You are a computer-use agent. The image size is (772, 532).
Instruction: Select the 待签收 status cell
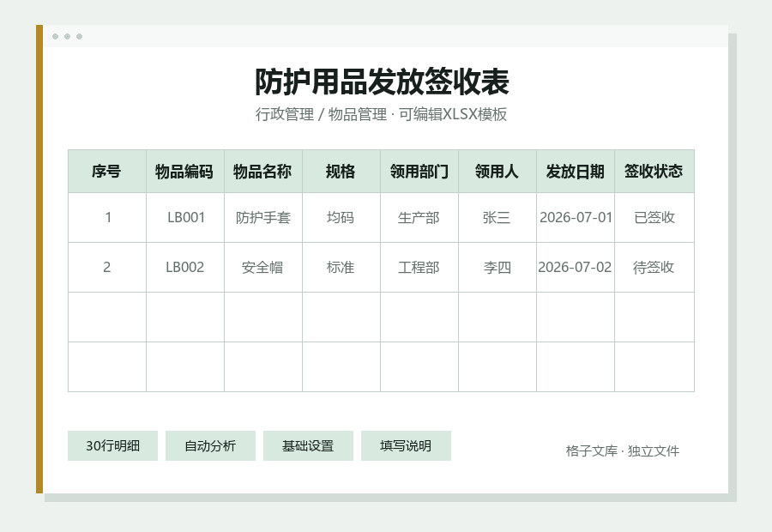[x=654, y=267]
